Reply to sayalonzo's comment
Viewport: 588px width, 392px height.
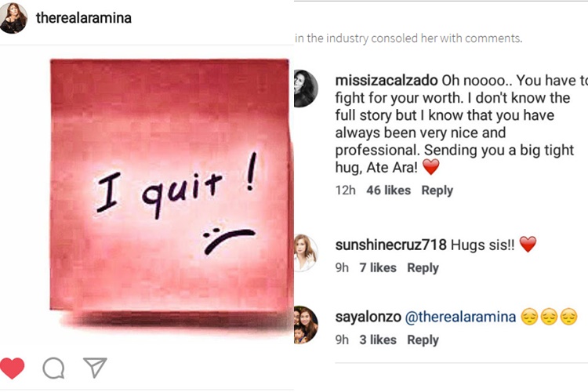423,340
